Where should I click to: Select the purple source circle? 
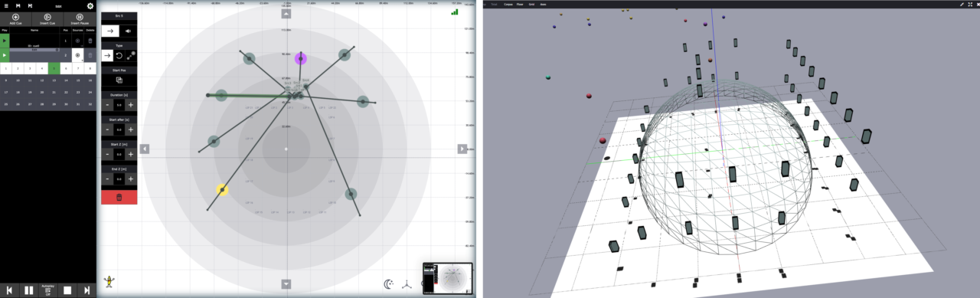click(301, 58)
